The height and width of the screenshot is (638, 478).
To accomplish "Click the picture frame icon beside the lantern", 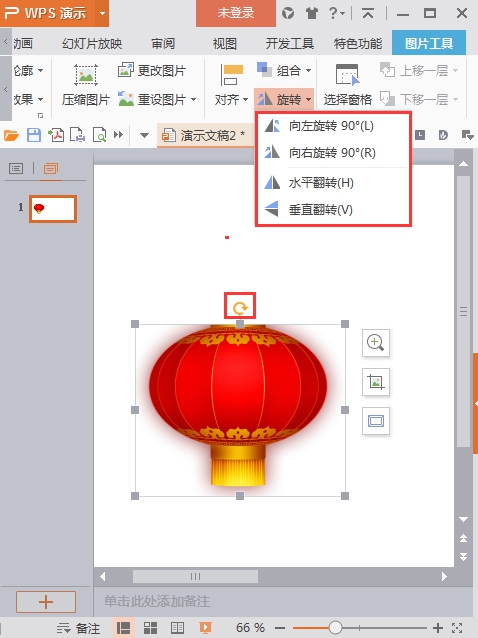I will [x=375, y=421].
